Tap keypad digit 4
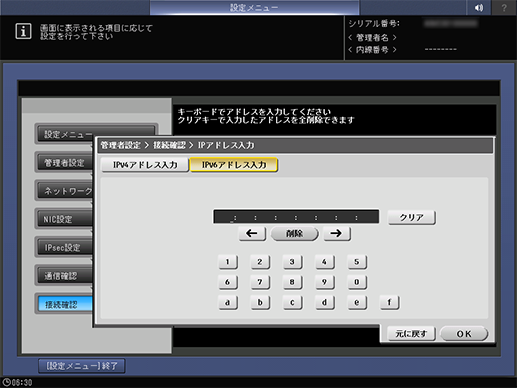 click(x=325, y=262)
